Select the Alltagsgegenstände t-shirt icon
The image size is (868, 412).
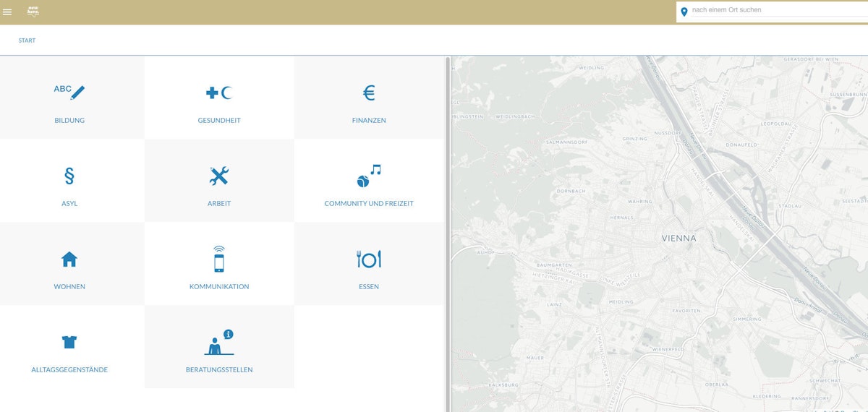69,342
